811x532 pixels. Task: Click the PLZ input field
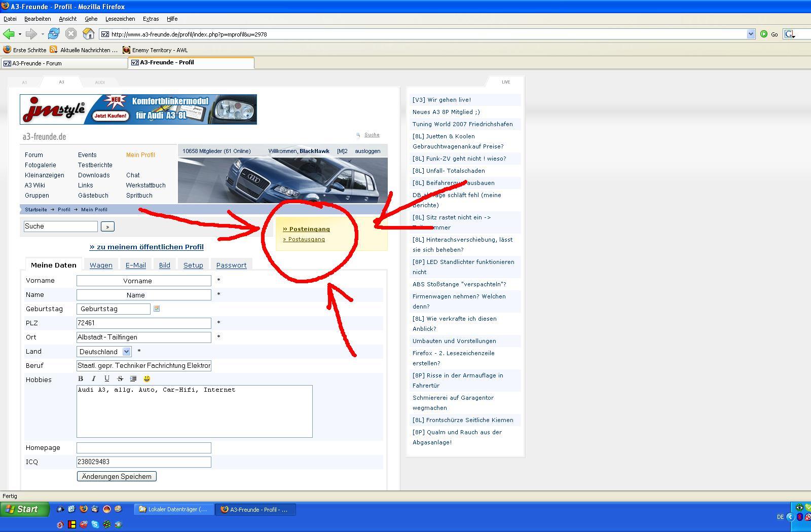(x=144, y=323)
